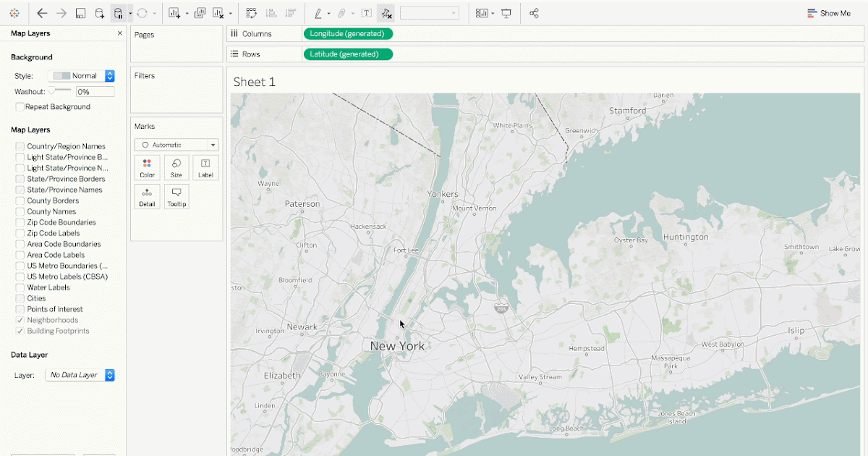
Task: Click the Swap Rows and Columns icon
Action: click(251, 13)
